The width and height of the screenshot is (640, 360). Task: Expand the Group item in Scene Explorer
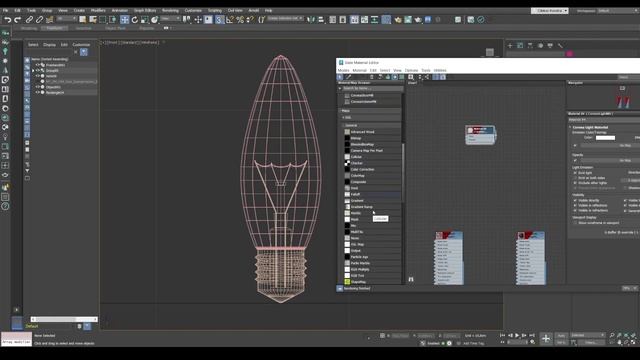[x=33, y=71]
